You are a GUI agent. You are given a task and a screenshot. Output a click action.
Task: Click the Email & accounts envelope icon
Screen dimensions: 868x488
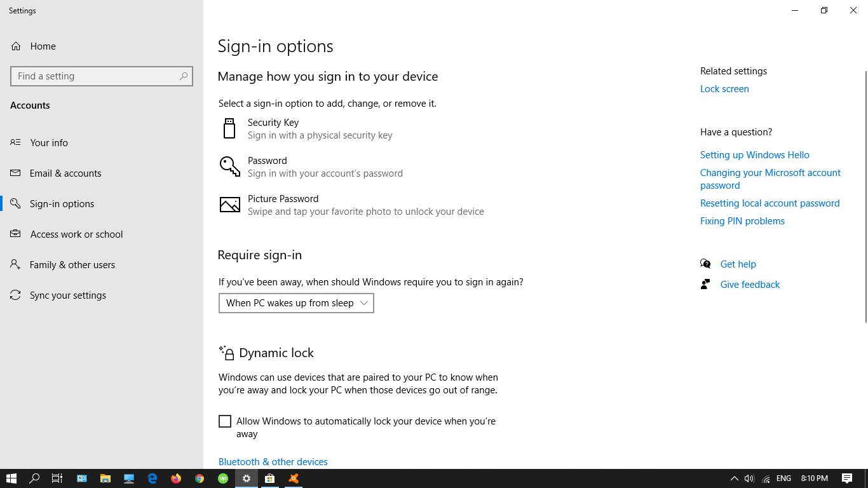coord(15,173)
